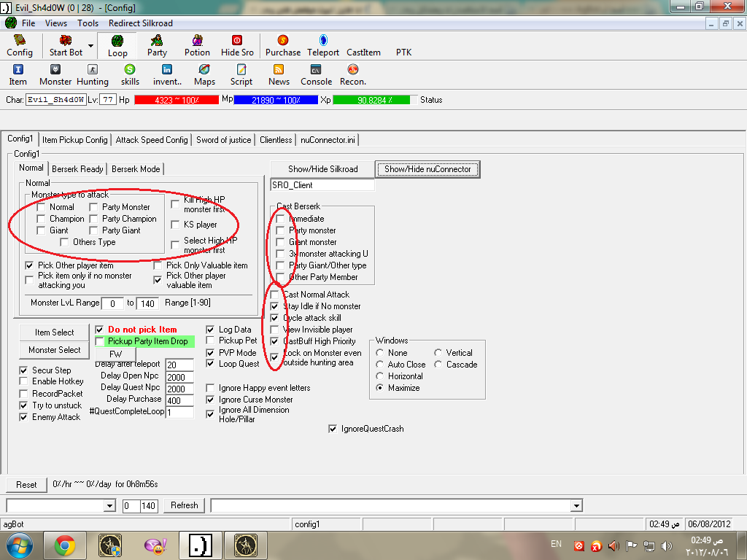Click the Recon. toolbar icon

coord(353,75)
